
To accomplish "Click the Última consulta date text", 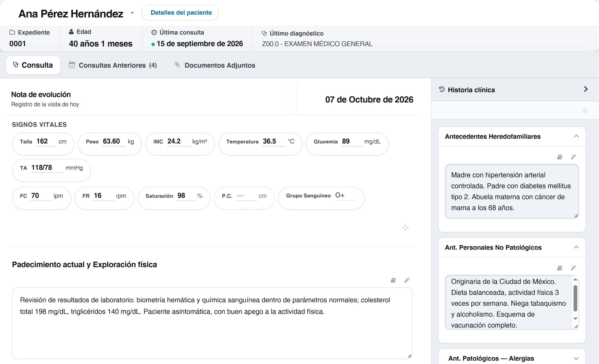I will [x=200, y=44].
